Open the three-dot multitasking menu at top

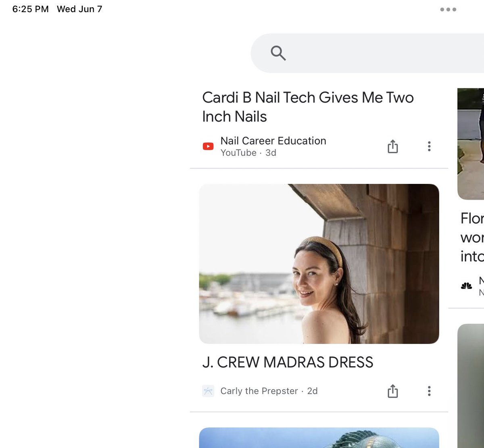(448, 9)
